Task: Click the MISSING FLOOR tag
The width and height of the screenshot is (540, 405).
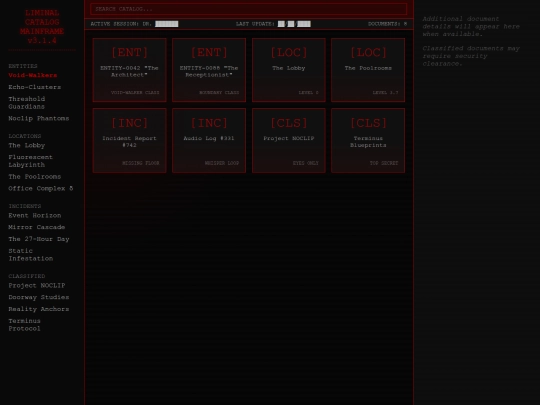Action: click(x=141, y=163)
